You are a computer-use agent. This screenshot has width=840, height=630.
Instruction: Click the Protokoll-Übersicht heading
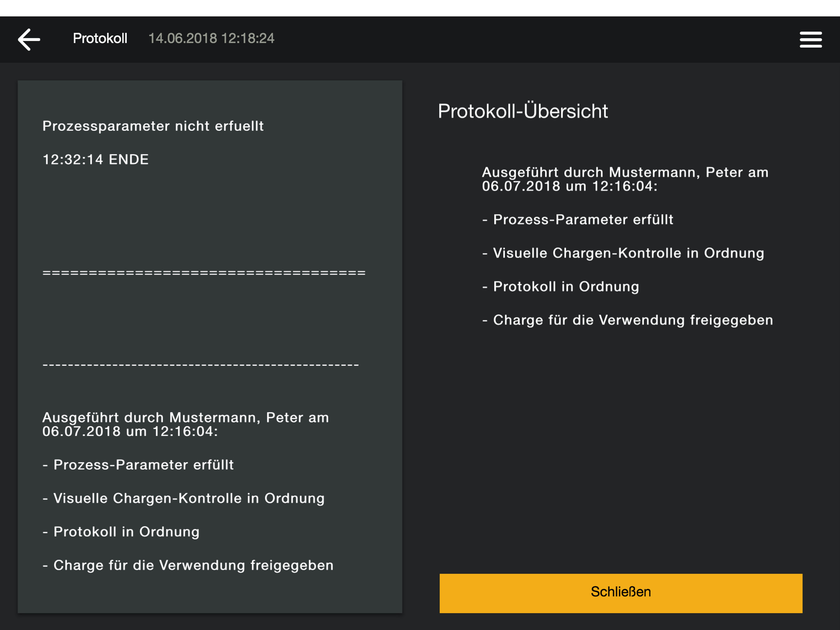pos(522,111)
